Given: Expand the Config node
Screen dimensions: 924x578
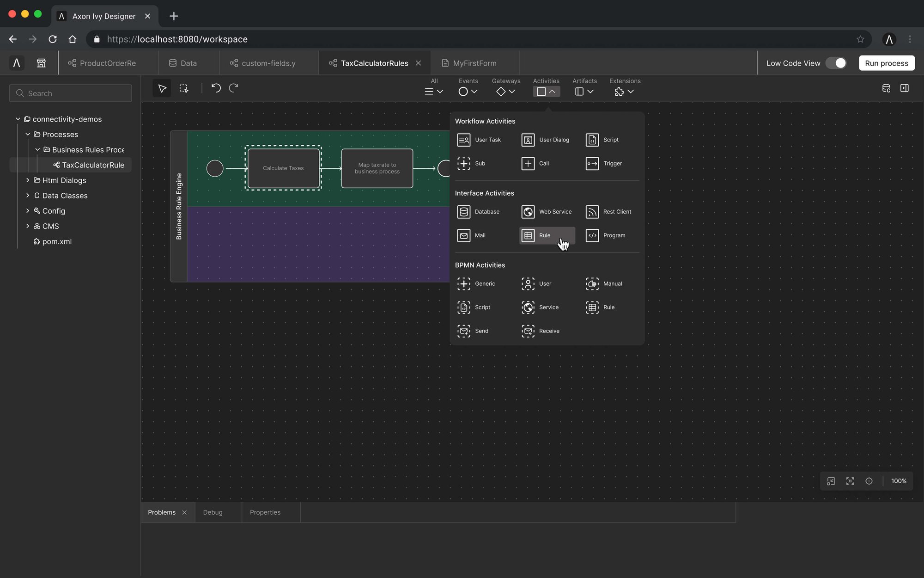Looking at the screenshot, I should (28, 211).
